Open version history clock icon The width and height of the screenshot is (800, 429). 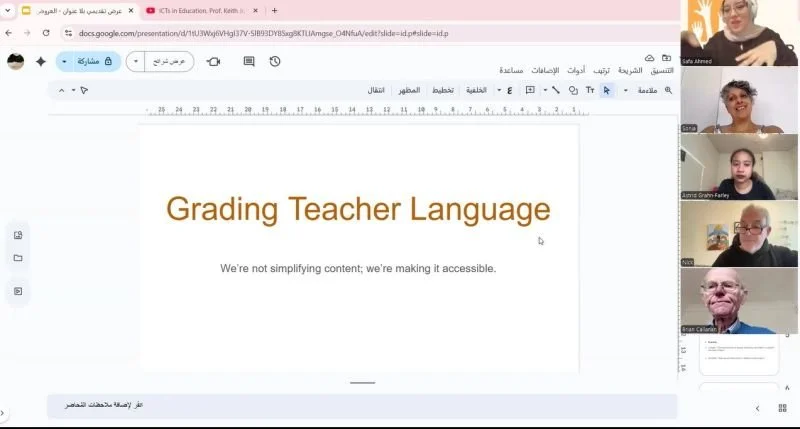click(x=275, y=61)
